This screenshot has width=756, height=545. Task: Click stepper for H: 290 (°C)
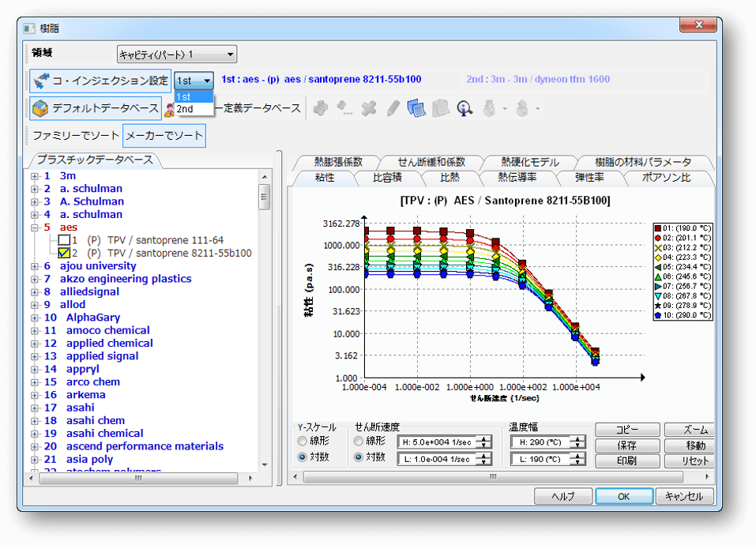tap(577, 442)
